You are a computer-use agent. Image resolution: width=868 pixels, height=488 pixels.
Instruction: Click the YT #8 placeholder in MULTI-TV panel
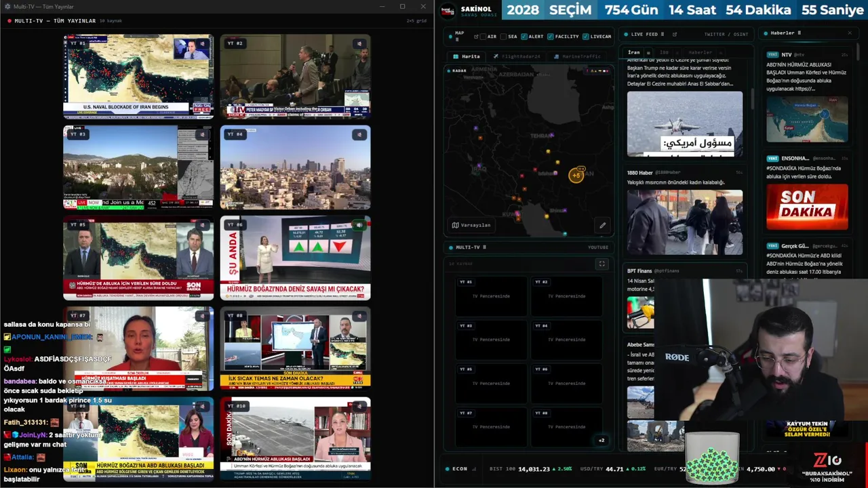566,426
